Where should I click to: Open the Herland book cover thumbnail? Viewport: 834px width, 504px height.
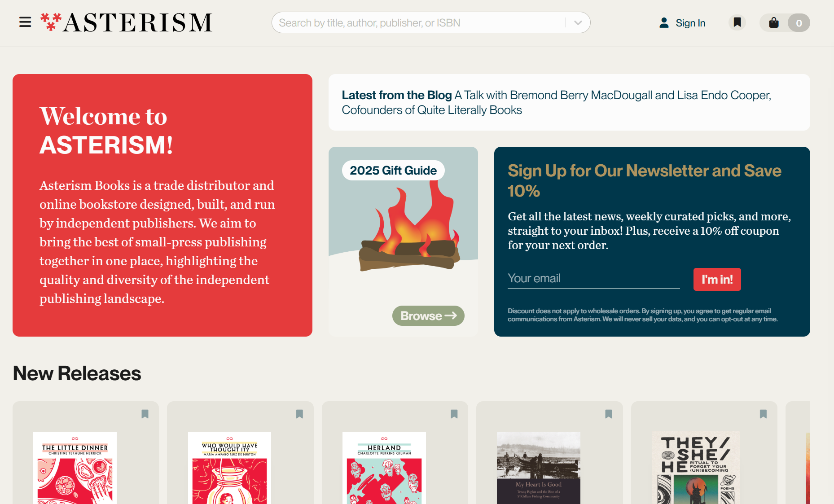coord(384,468)
